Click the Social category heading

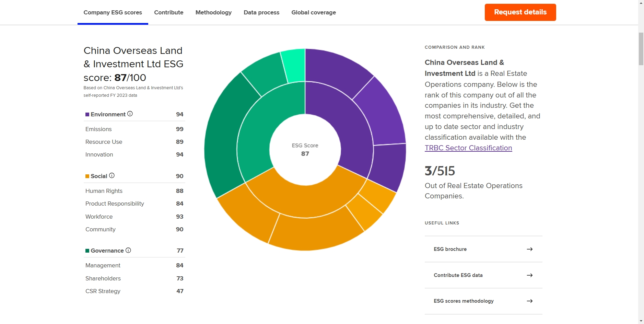click(x=99, y=176)
